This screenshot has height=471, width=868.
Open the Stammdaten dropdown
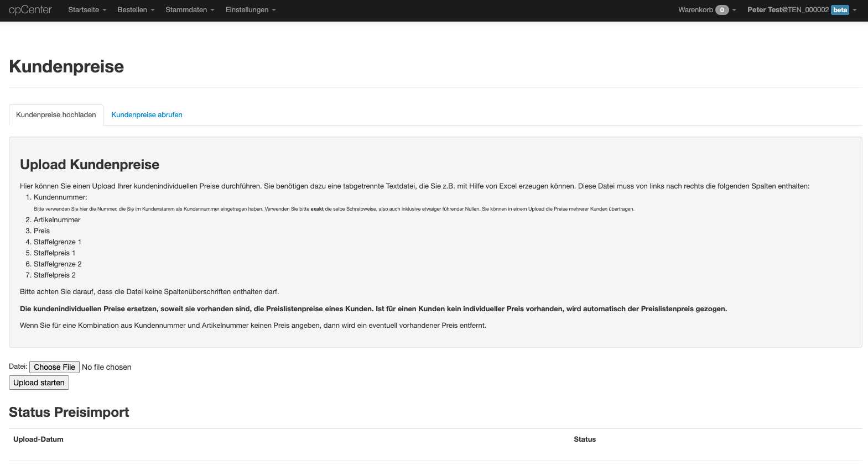click(190, 10)
